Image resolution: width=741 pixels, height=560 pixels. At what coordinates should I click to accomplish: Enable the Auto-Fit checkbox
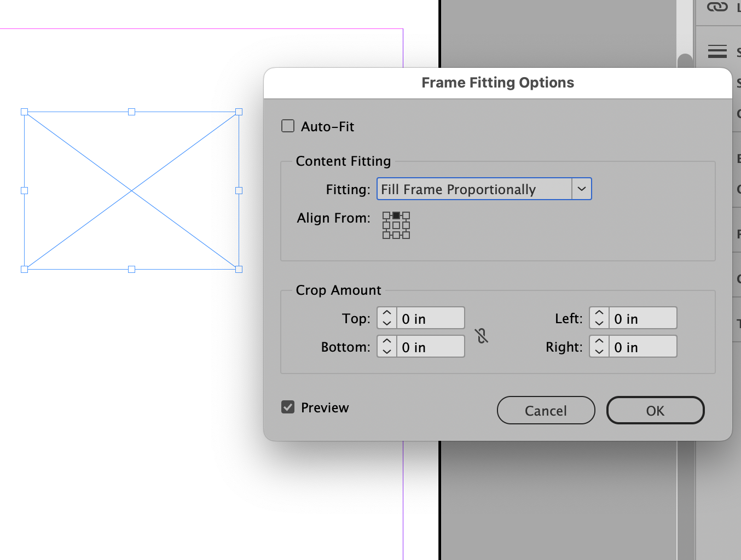pos(287,125)
